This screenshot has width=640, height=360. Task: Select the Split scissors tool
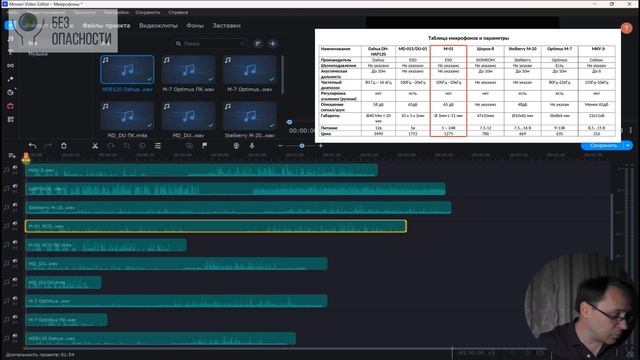95,146
